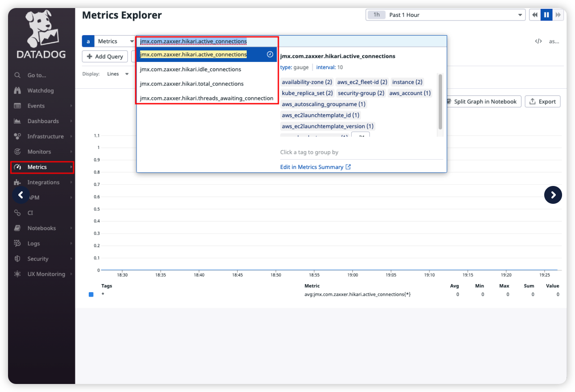
Task: Group by aws_ec2launchtemplate_version (1) tag
Action: pos(328,126)
